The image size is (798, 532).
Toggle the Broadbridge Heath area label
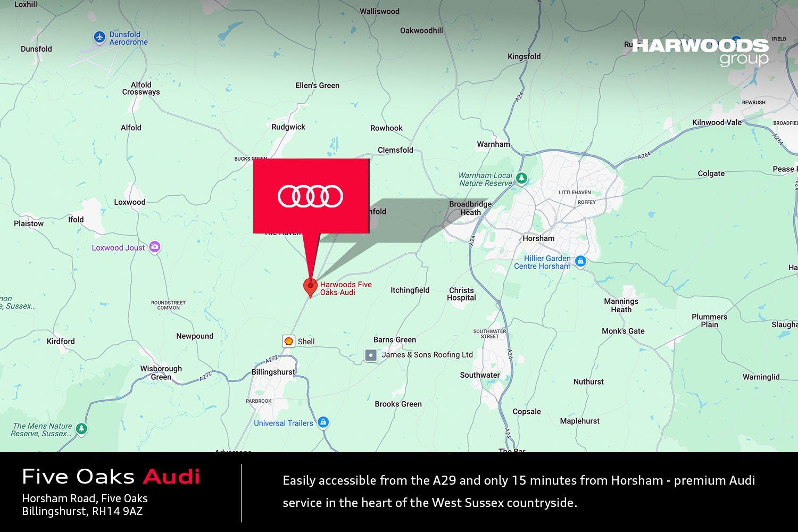[470, 208]
